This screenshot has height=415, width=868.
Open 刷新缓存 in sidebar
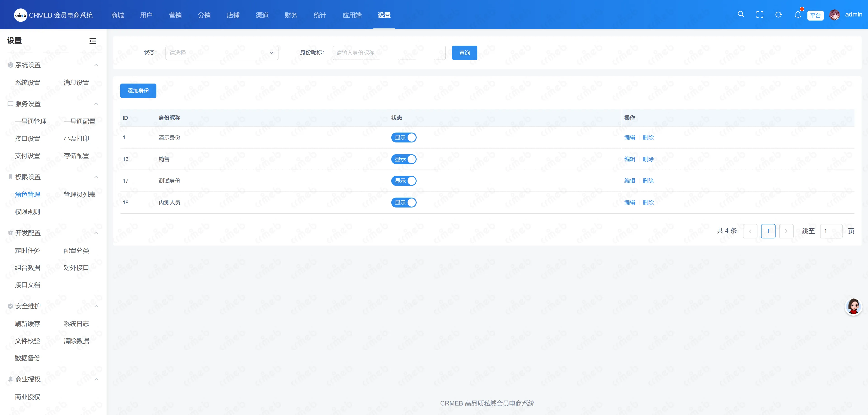pyautogui.click(x=27, y=324)
